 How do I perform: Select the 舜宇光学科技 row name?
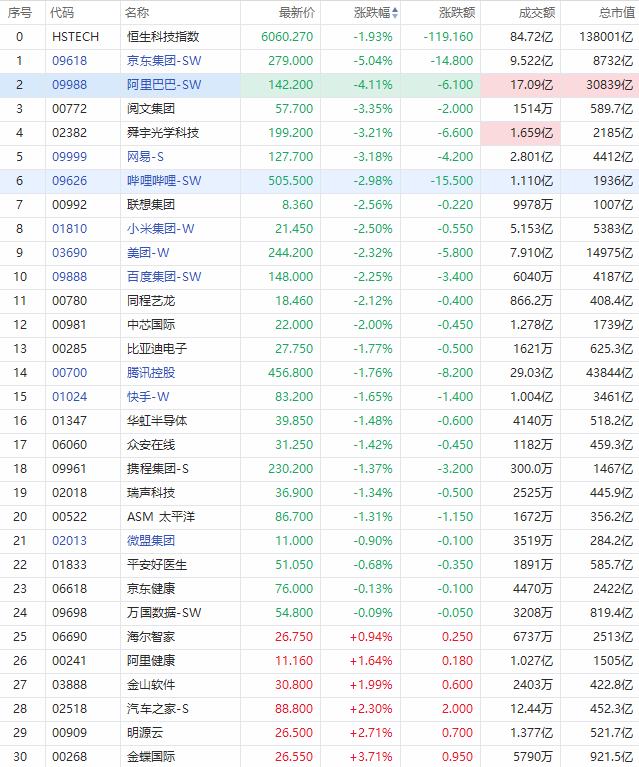click(x=163, y=133)
